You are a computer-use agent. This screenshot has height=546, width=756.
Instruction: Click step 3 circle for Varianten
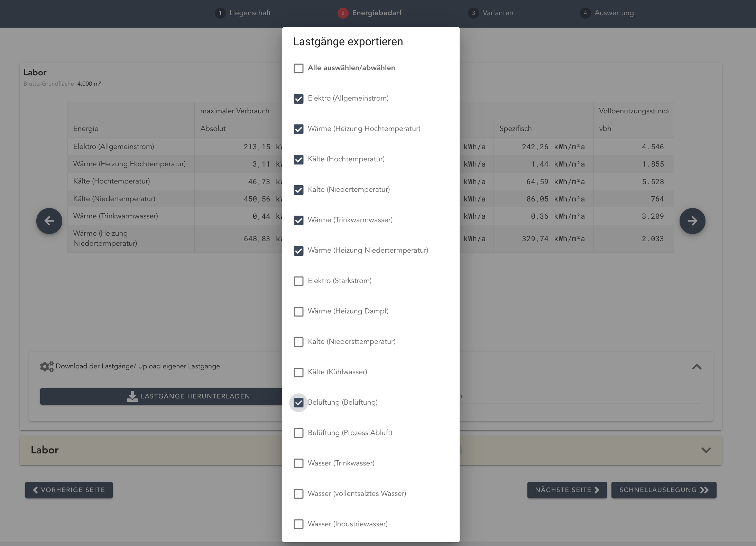tap(473, 13)
